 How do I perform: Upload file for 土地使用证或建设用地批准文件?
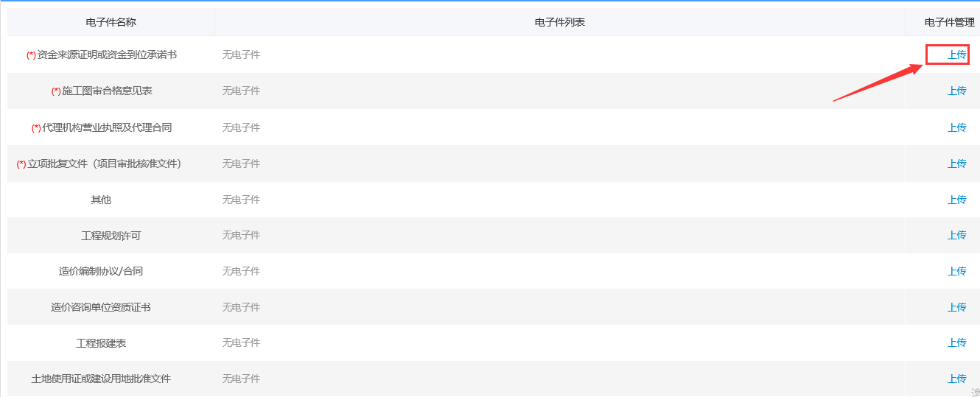[x=956, y=379]
